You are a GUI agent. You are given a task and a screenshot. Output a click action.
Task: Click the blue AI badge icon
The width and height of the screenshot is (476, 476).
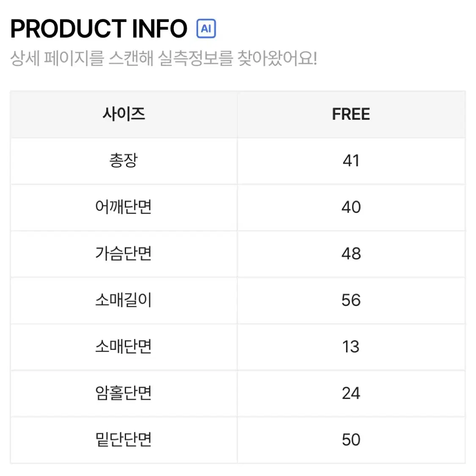[x=206, y=28]
